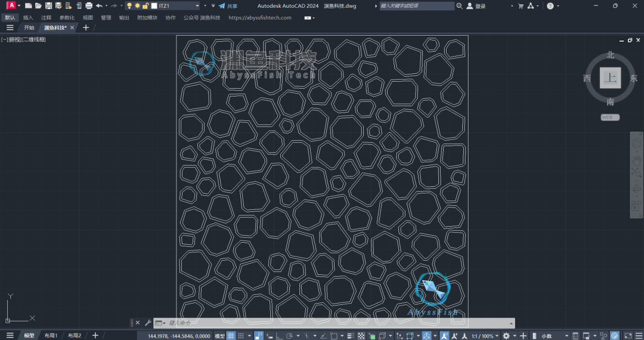Open the Help question mark icon
Image resolution: width=644 pixels, height=340 pixels.
tap(550, 6)
